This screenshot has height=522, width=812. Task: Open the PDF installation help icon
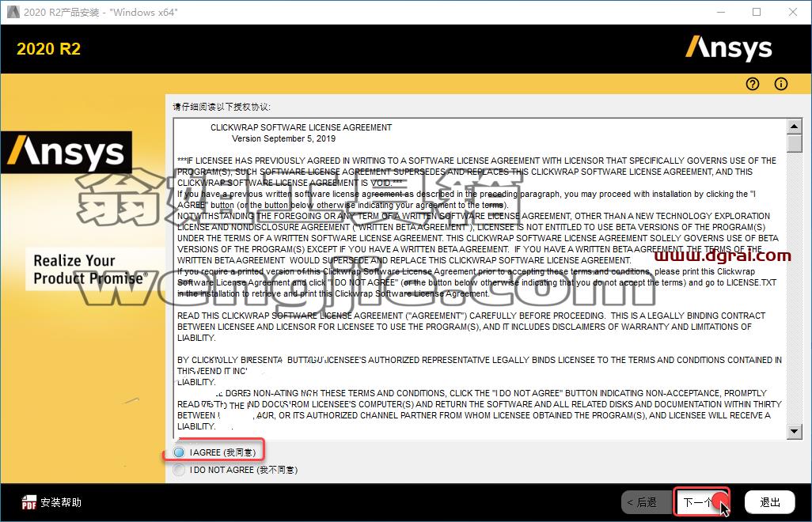coord(28,502)
